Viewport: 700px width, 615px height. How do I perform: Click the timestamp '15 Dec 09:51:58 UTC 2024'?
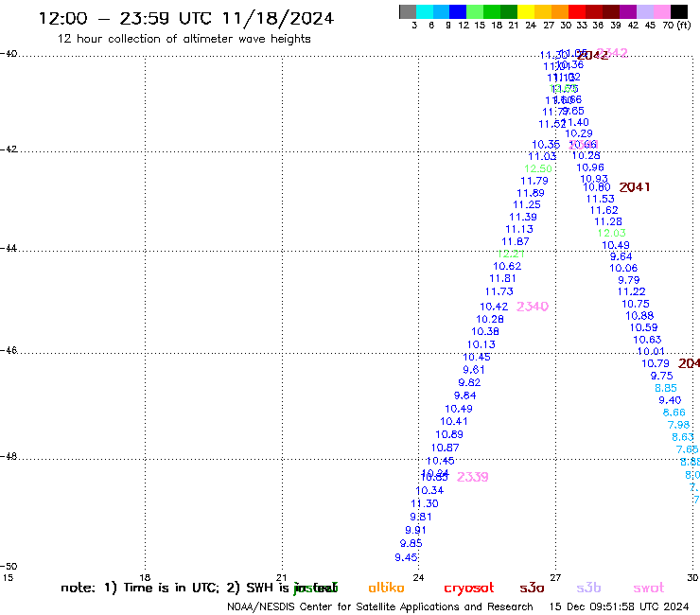click(619, 607)
